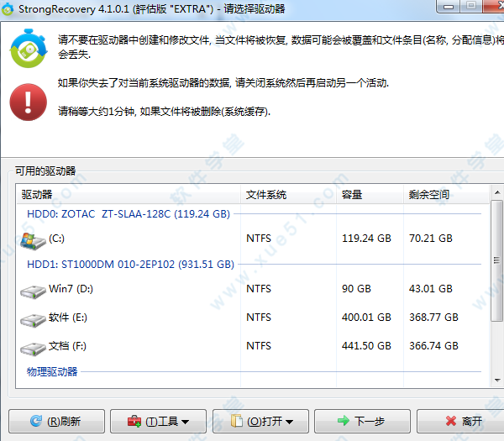Click the drive list vertical scrollbar
Image resolution: width=504 pixels, height=441 pixels.
click(x=496, y=269)
